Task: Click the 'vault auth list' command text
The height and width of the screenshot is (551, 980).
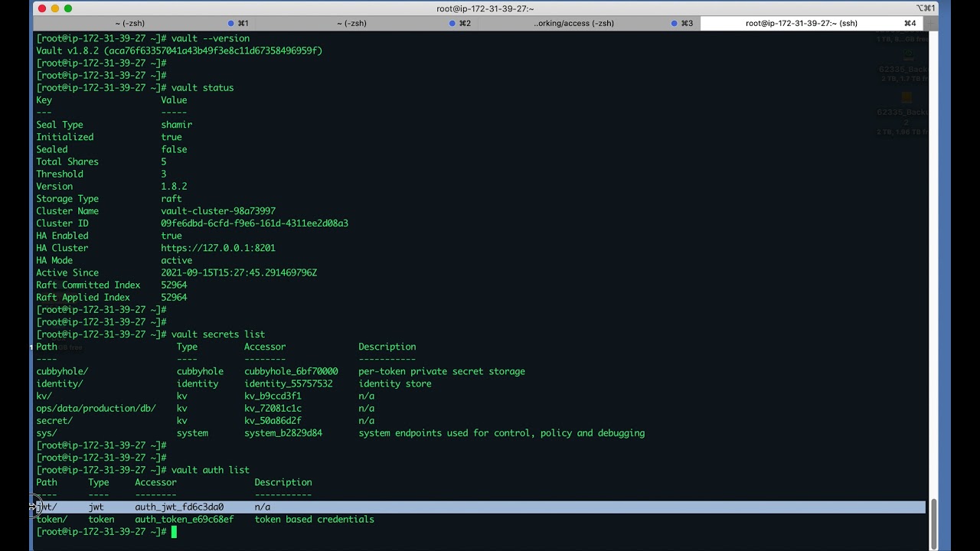Action: pos(211,470)
